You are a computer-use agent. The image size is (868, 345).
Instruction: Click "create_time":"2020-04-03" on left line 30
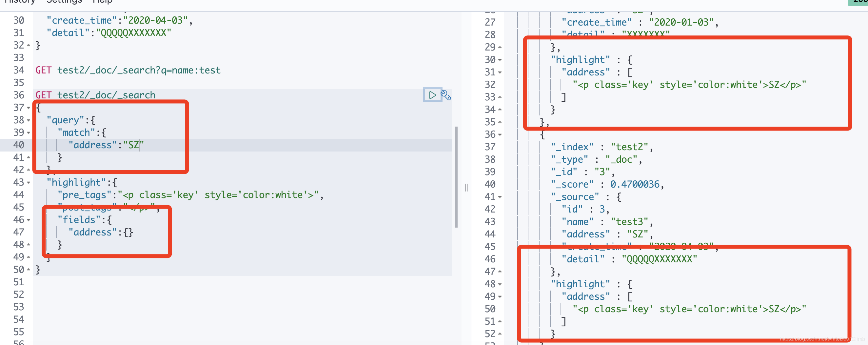tap(120, 21)
